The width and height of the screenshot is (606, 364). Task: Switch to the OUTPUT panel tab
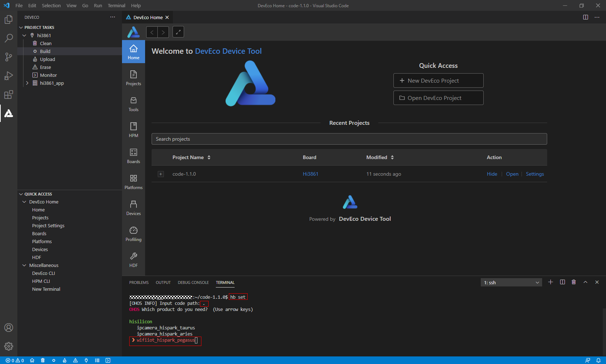click(x=163, y=282)
